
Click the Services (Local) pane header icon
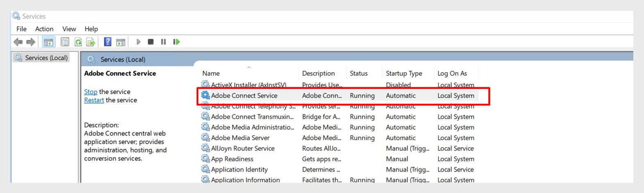tap(91, 59)
